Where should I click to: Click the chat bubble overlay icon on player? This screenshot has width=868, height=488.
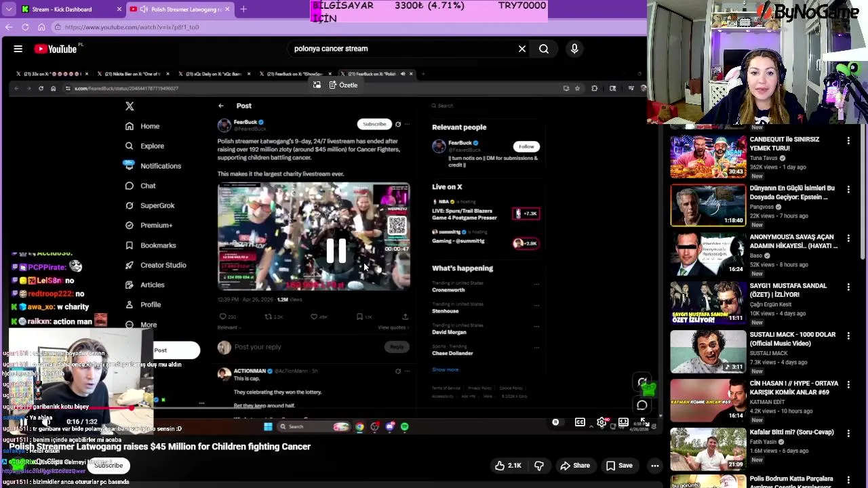coord(642,405)
